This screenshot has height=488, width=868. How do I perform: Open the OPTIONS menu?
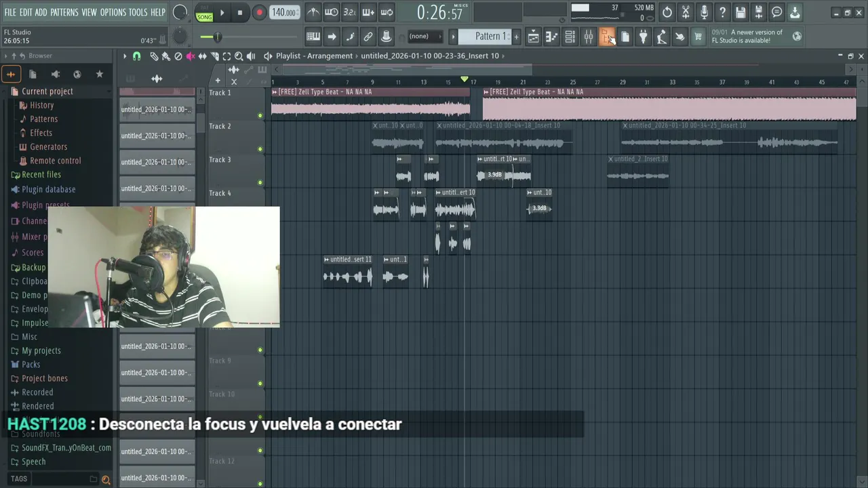(x=113, y=12)
